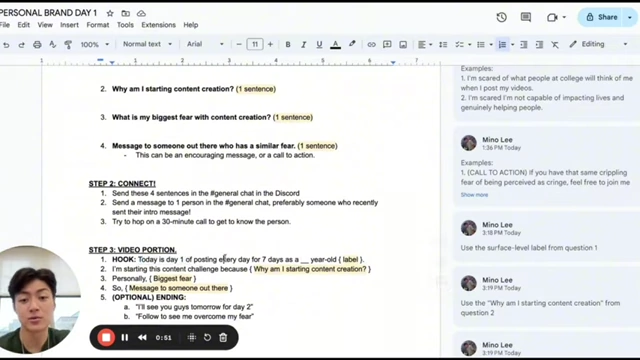Open the text color picker
Screen dimensions: 640x360
pos(336,44)
